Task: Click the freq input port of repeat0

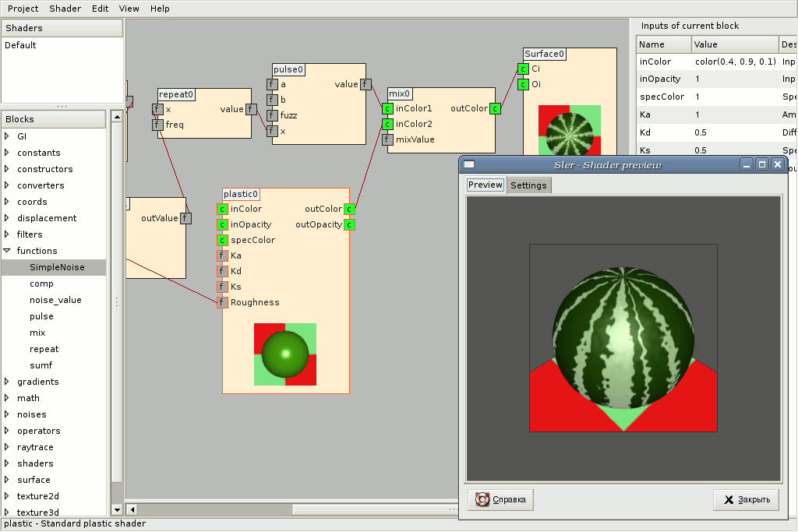Action: click(x=157, y=125)
